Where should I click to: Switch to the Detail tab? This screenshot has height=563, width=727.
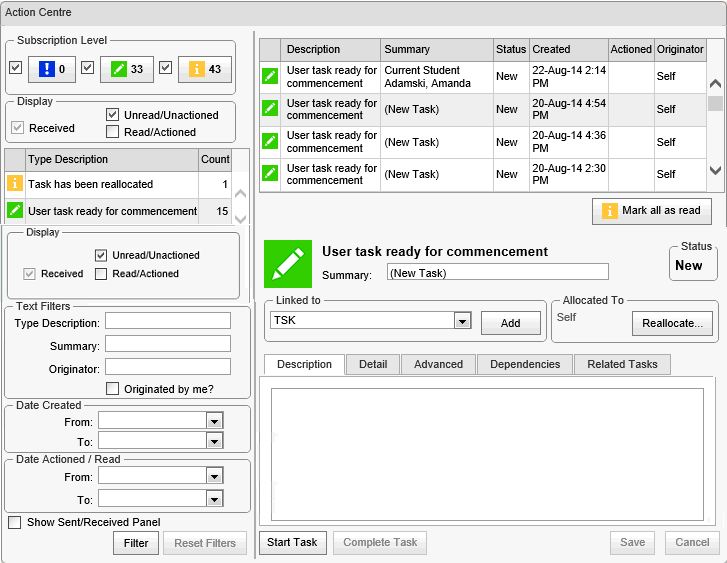click(x=373, y=364)
